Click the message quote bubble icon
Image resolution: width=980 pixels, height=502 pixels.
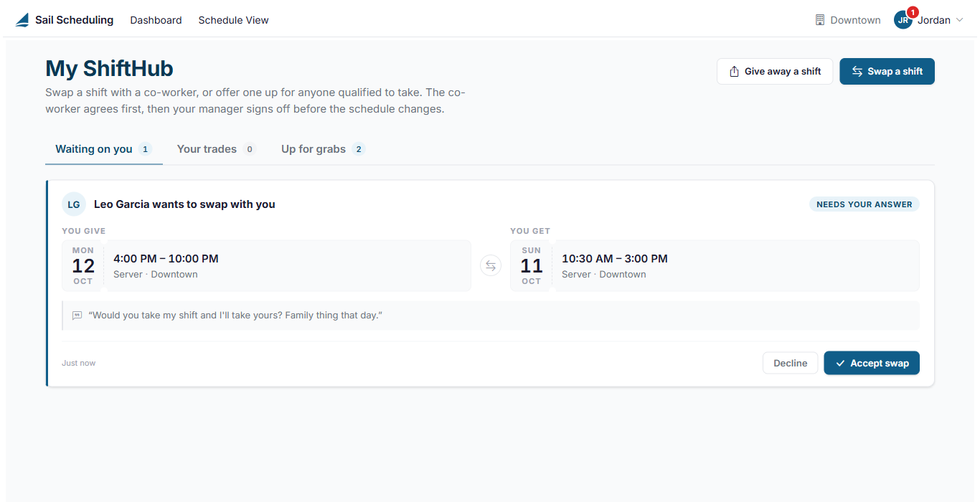(77, 316)
